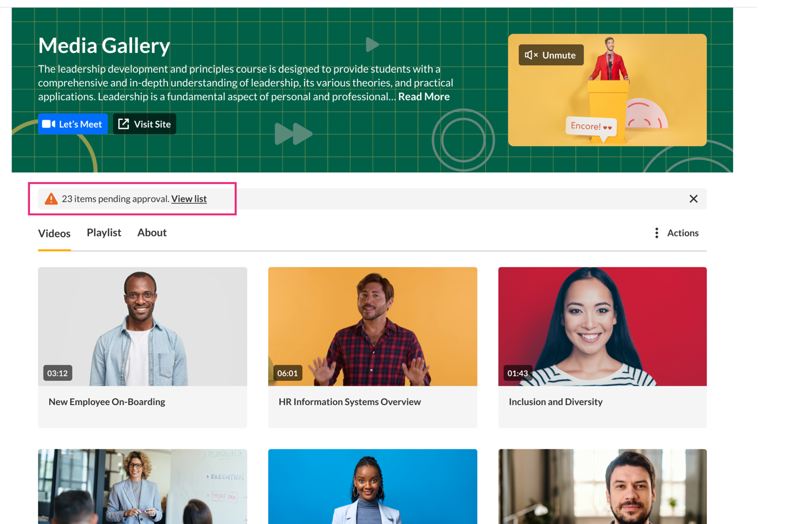Switch to the Playlist tab
The height and width of the screenshot is (524, 812).
click(x=104, y=232)
